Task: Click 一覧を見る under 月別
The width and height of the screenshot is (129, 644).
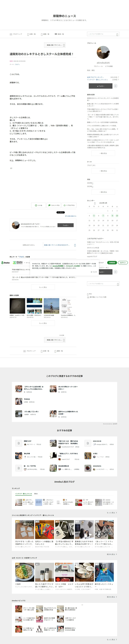Action: (x=103, y=192)
